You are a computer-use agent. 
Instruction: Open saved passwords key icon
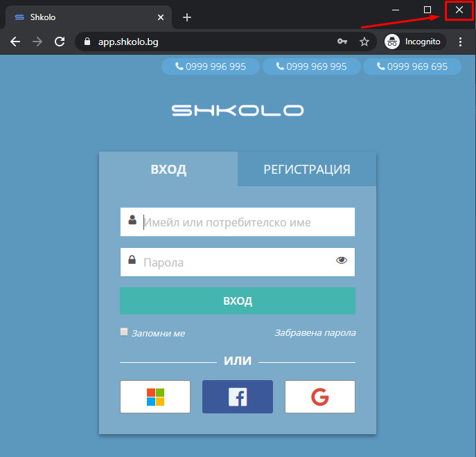point(342,42)
